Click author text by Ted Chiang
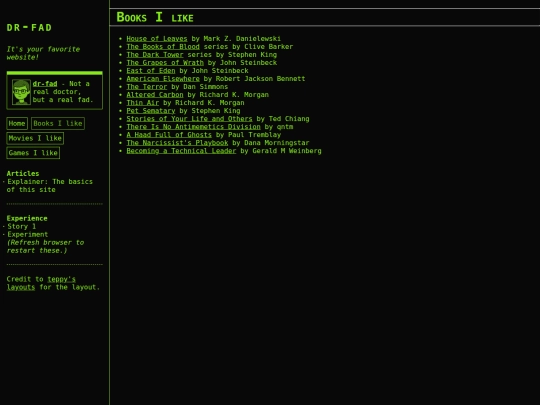Image resolution: width=540 pixels, height=405 pixels. tap(283, 119)
